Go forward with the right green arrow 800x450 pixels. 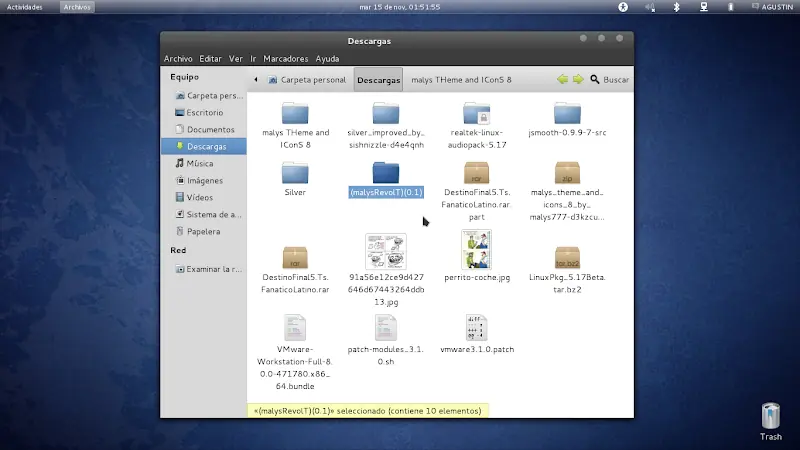(578, 80)
